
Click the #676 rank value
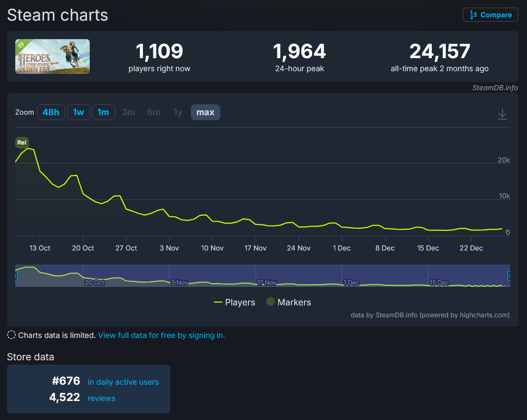pos(66,381)
